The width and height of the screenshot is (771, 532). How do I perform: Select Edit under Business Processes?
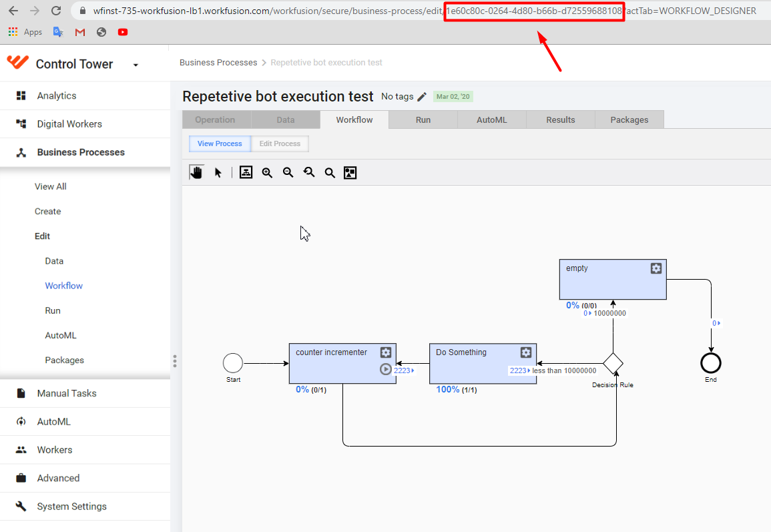click(x=42, y=236)
